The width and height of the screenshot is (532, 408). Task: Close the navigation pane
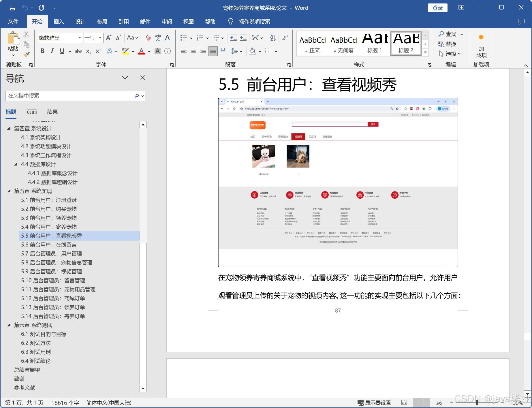(142, 78)
